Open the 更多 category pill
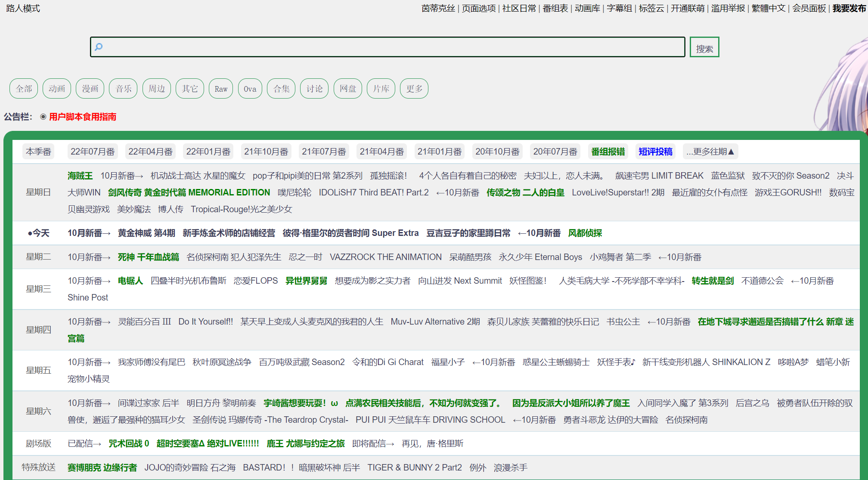Image resolution: width=868 pixels, height=480 pixels. point(414,89)
